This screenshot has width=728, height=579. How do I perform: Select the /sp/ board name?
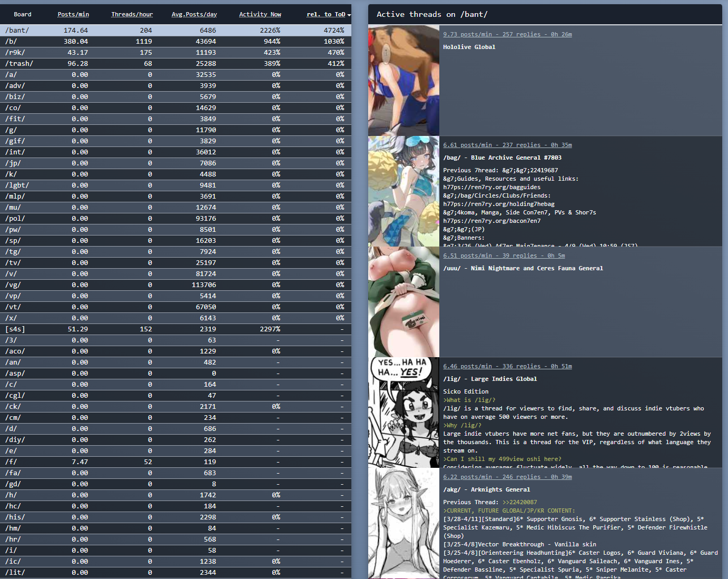(13, 241)
